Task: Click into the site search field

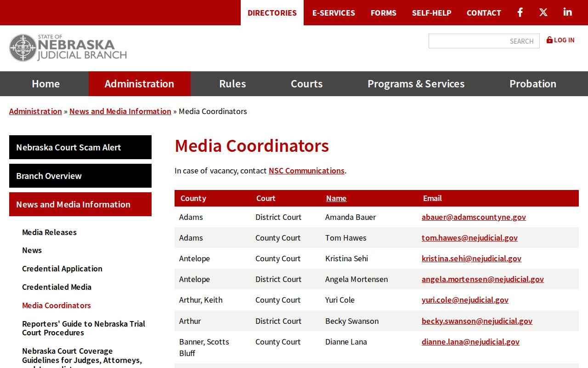Action: [484, 41]
